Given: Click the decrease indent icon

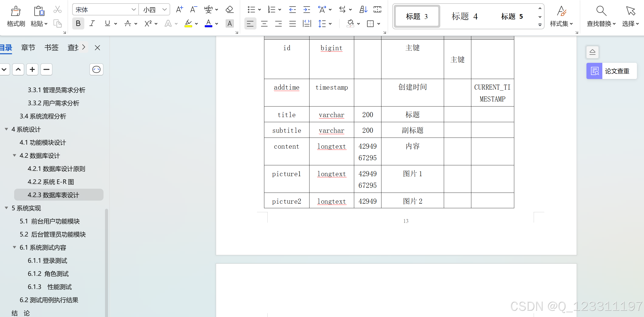Looking at the screenshot, I should click(292, 10).
